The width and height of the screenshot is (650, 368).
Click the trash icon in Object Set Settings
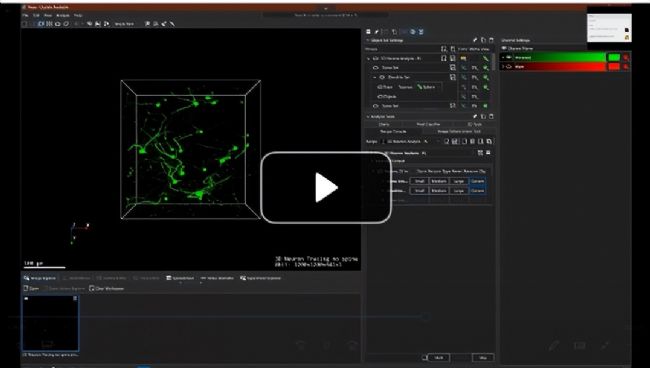491,40
